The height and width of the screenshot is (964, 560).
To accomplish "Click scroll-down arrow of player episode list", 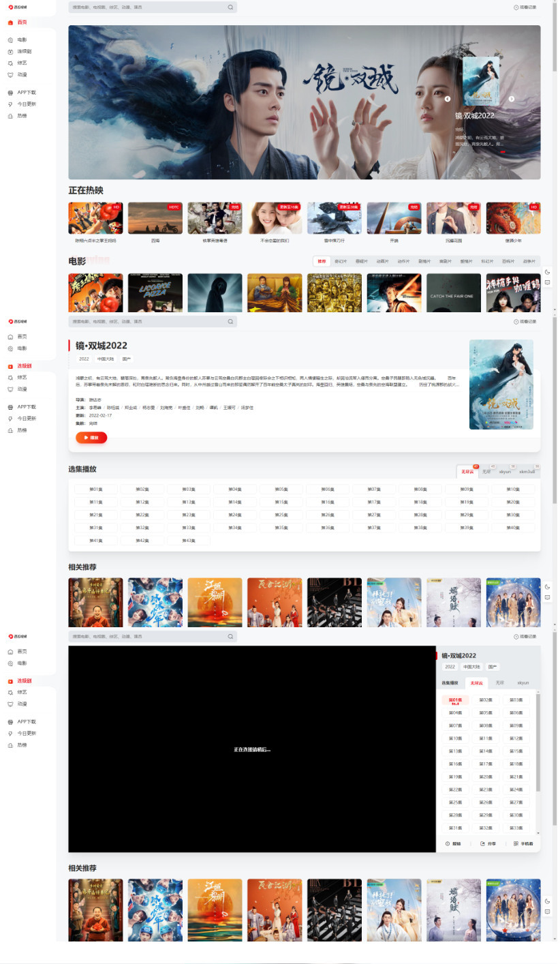I will coord(538,833).
